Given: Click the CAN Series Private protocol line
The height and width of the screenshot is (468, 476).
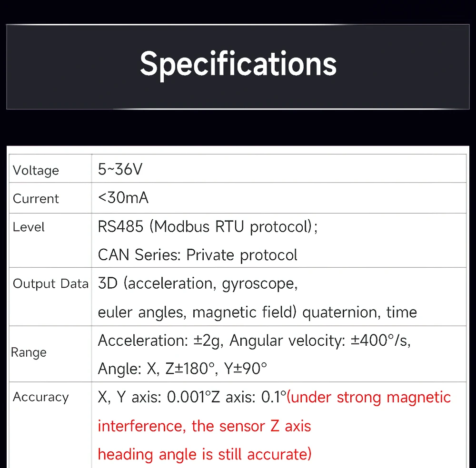Looking at the screenshot, I should pos(198,255).
